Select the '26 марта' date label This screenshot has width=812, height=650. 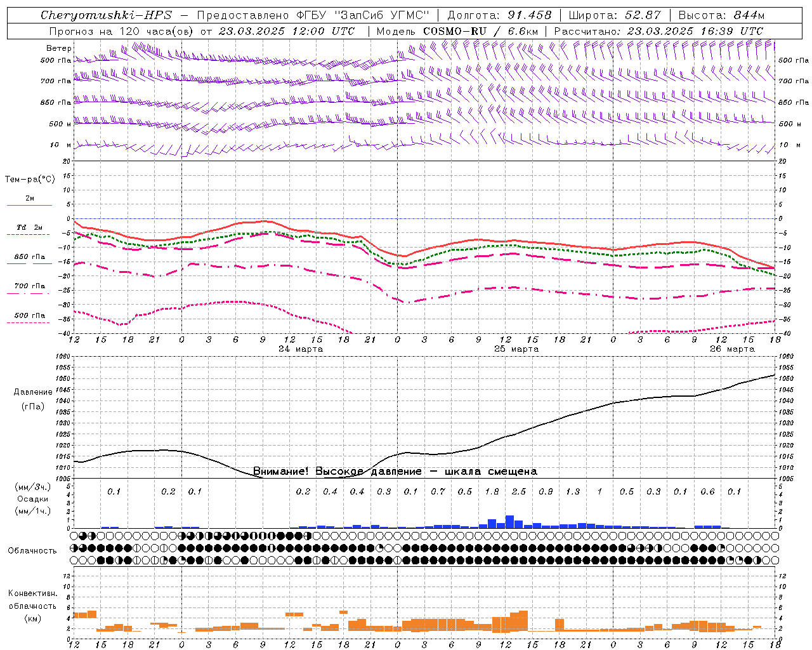tap(732, 349)
